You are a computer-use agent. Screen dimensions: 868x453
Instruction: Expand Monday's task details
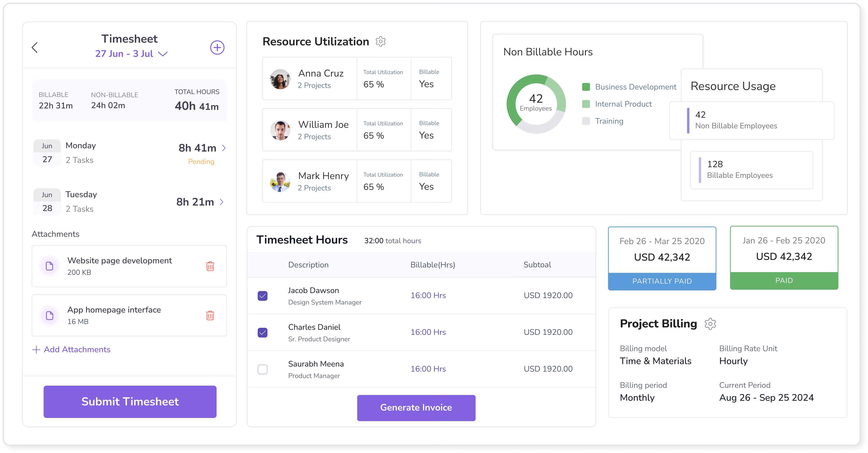pyautogui.click(x=224, y=148)
